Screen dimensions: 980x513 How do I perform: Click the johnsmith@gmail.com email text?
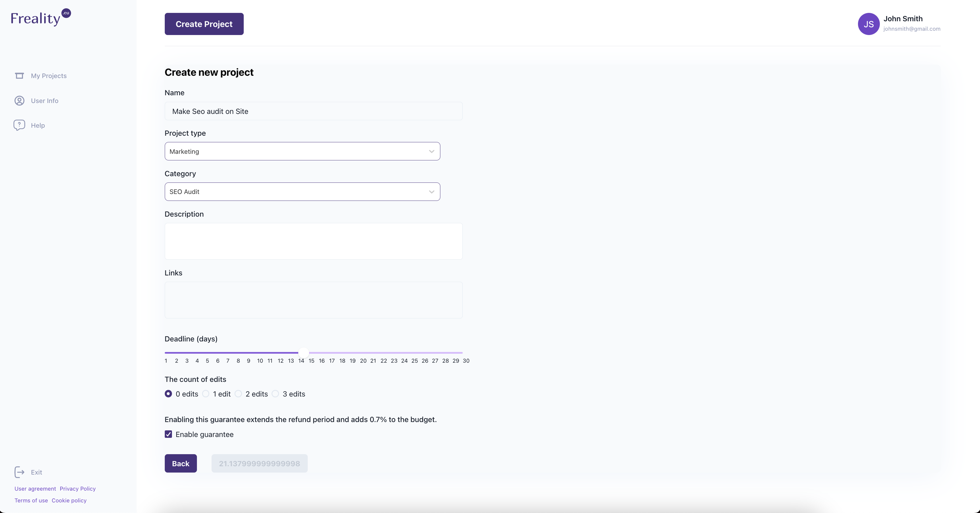point(912,29)
